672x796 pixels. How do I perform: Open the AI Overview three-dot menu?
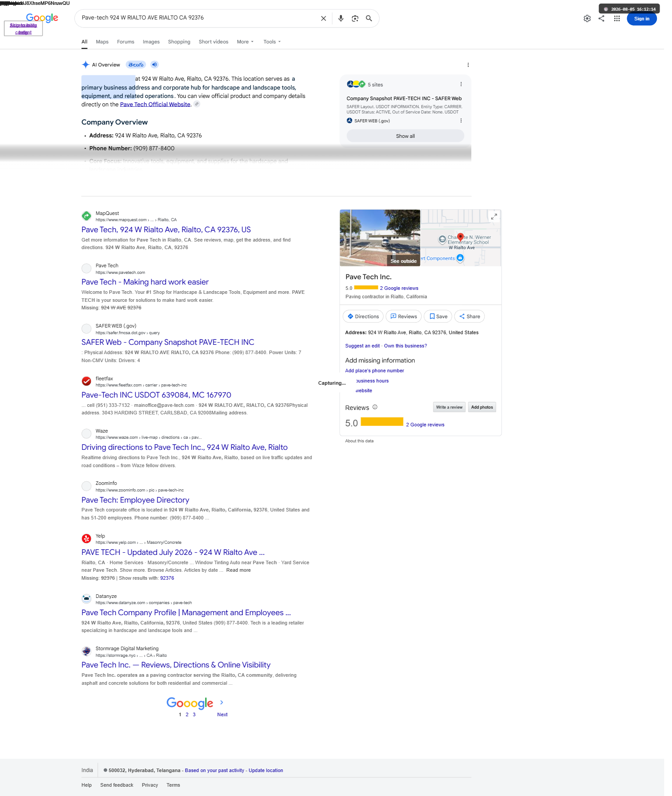click(468, 65)
